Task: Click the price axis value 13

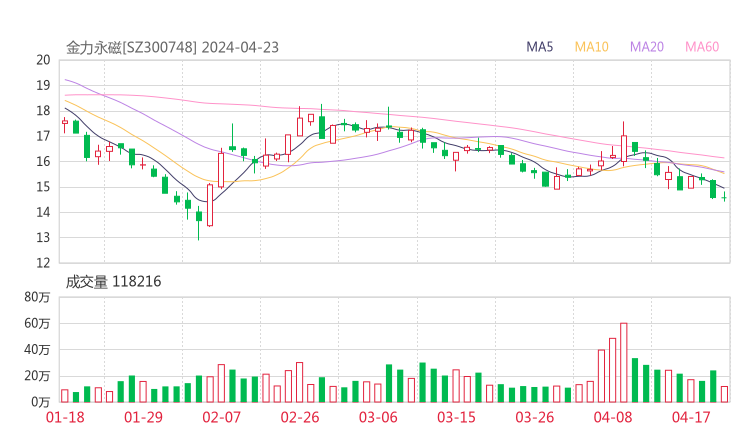Action: [43, 237]
